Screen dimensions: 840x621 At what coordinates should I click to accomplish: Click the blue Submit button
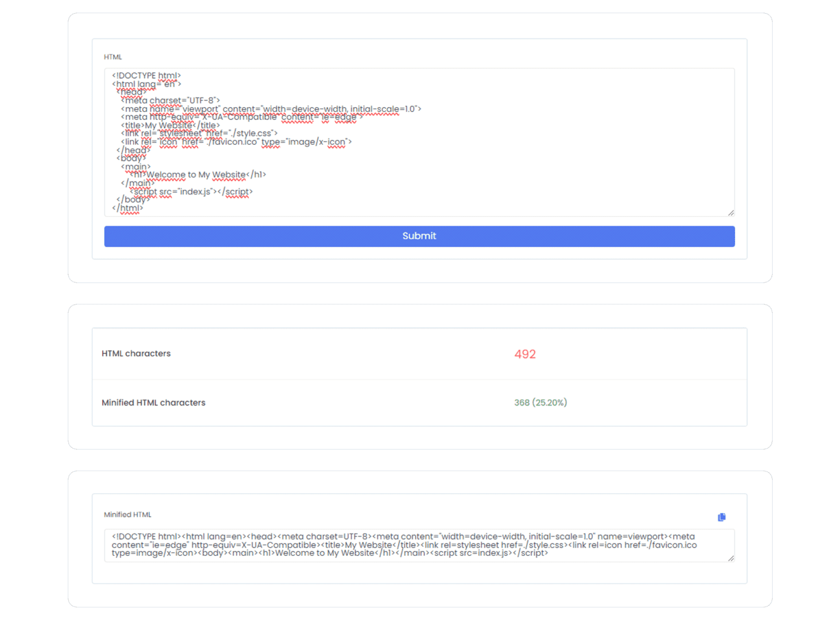pyautogui.click(x=419, y=236)
